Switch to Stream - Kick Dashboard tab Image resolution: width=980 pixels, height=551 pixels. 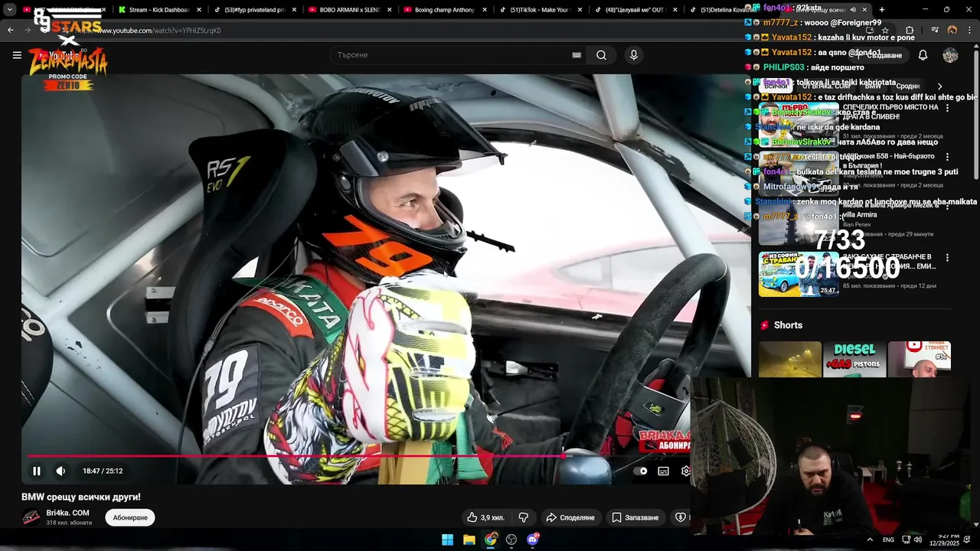point(158,10)
